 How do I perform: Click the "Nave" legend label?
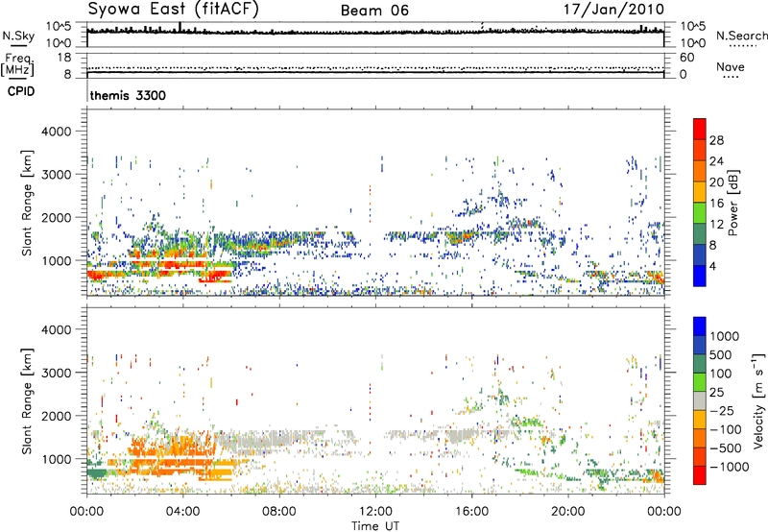pos(731,66)
